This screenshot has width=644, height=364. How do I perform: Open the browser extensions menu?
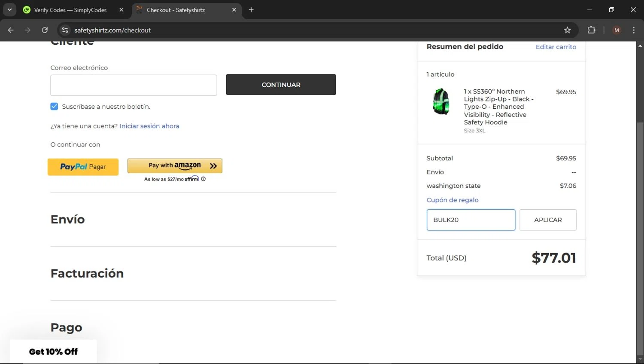(x=591, y=30)
